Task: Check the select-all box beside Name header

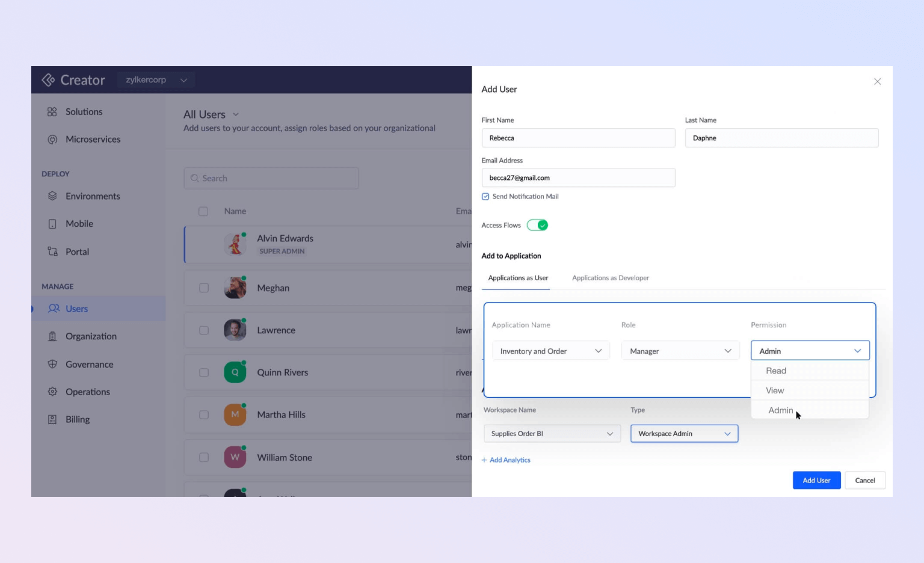Action: pyautogui.click(x=203, y=211)
